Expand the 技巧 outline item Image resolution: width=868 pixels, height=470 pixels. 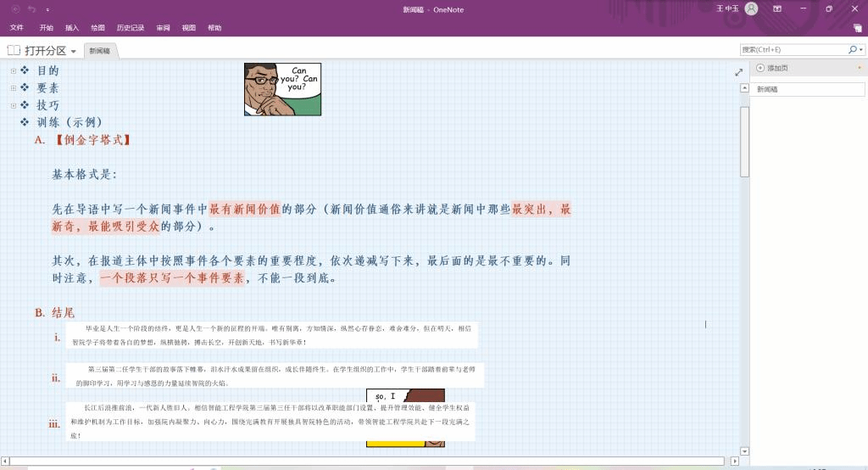point(14,105)
